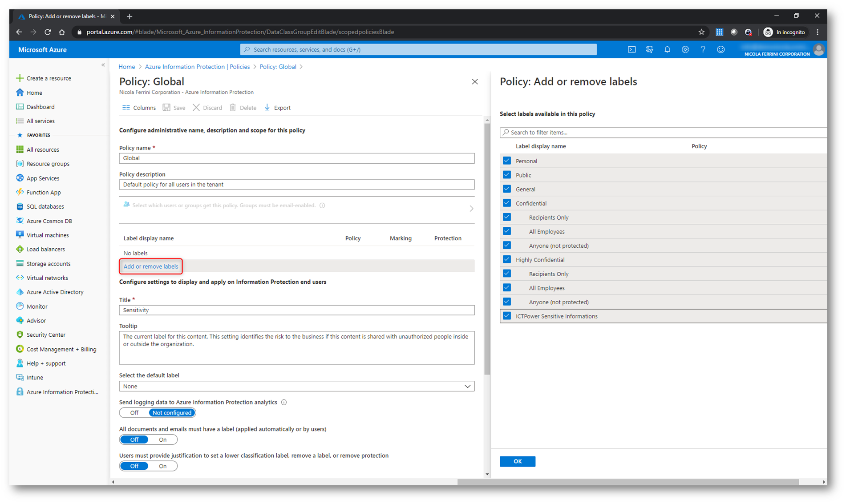Click Export in policy toolbar
The height and width of the screenshot is (504, 846).
(277, 108)
